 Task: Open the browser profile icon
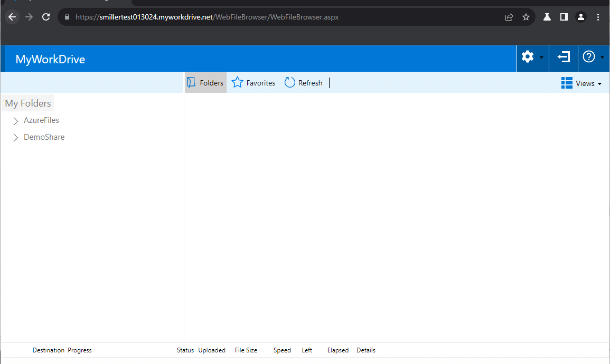[581, 17]
